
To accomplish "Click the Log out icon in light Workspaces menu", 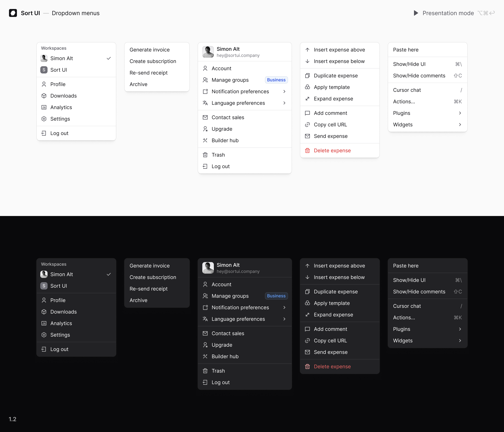I will click(44, 133).
